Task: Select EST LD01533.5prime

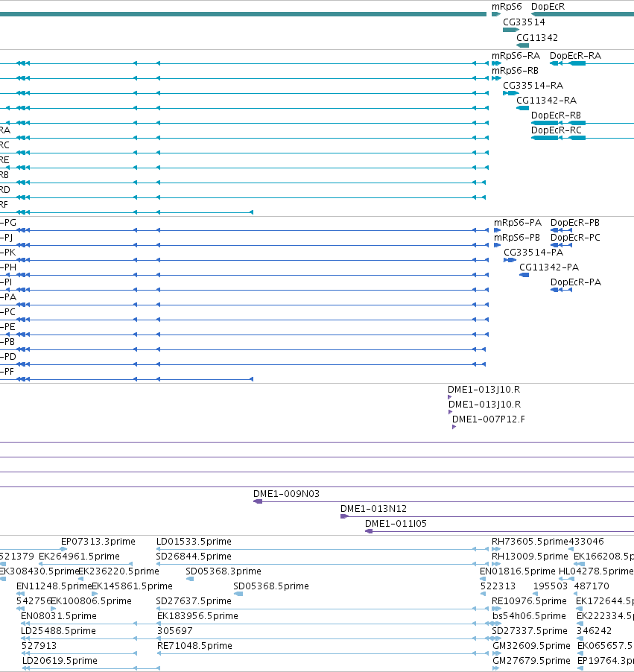Action: 322,549
